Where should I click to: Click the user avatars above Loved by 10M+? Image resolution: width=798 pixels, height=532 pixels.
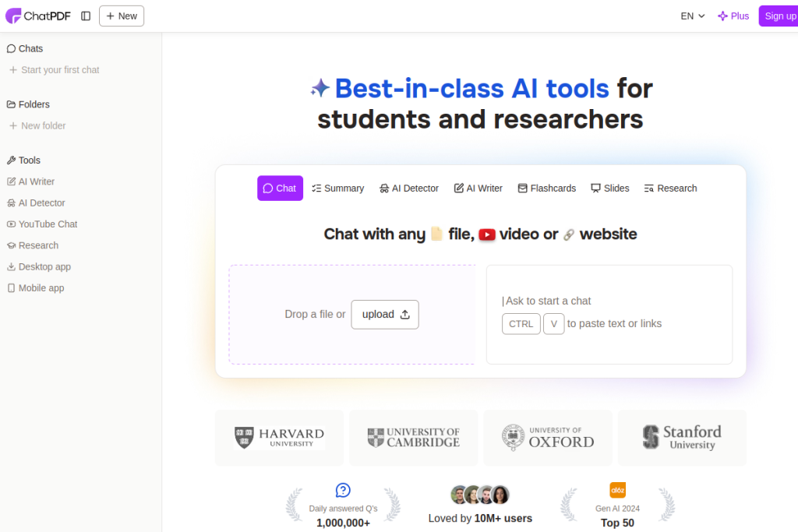tap(480, 495)
